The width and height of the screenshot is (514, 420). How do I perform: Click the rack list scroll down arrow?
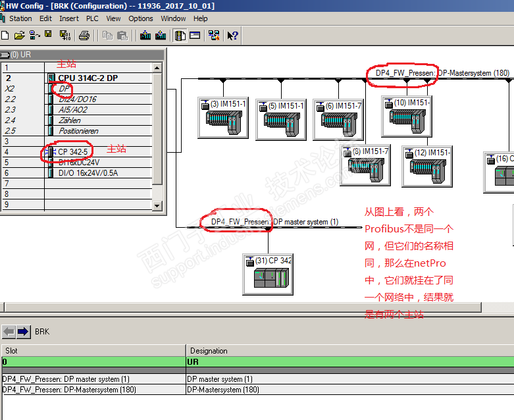pyautogui.click(x=157, y=205)
